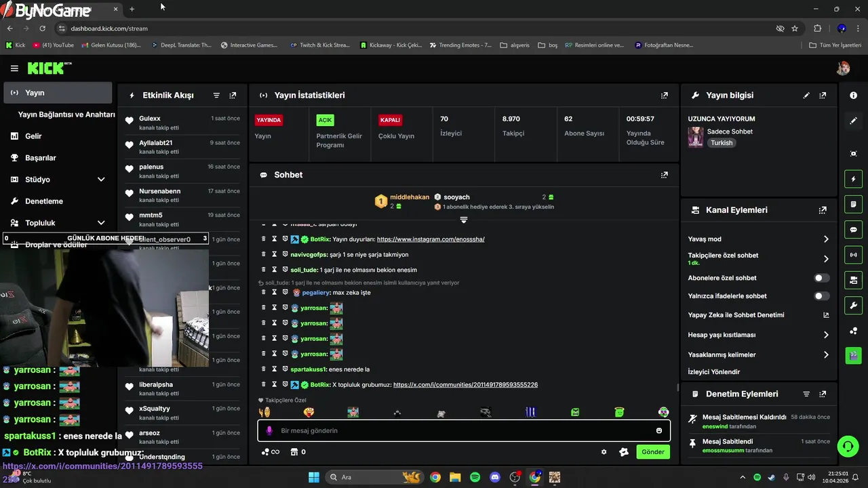Delete navivcgofps message with trash icon
Viewport: 868px width, 488px height.
(x=264, y=254)
